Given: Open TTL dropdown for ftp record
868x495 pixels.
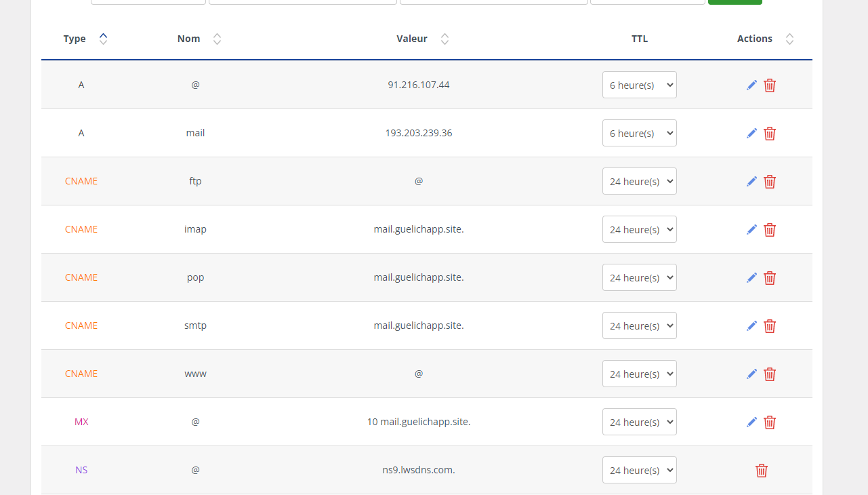Looking at the screenshot, I should 639,182.
